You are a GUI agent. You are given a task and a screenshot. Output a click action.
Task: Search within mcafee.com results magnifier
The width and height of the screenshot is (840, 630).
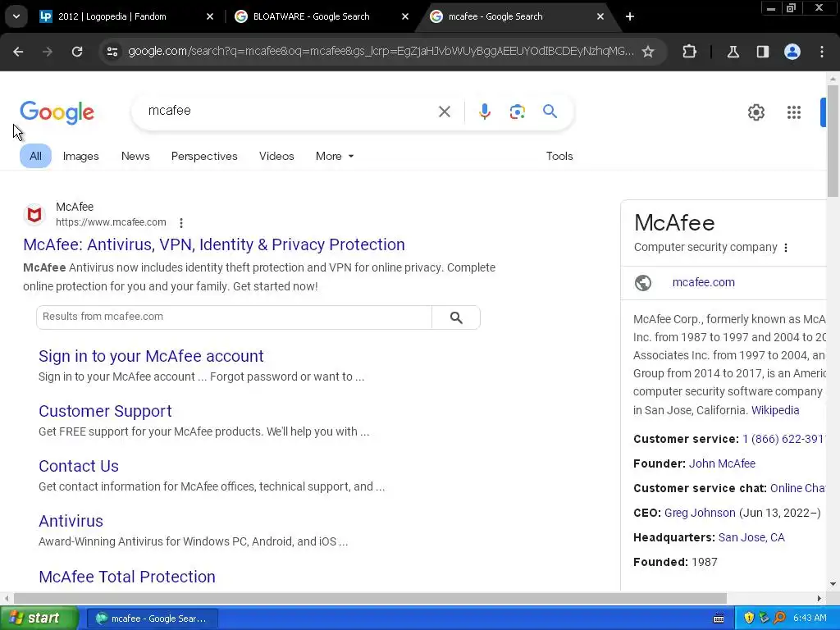pyautogui.click(x=456, y=317)
